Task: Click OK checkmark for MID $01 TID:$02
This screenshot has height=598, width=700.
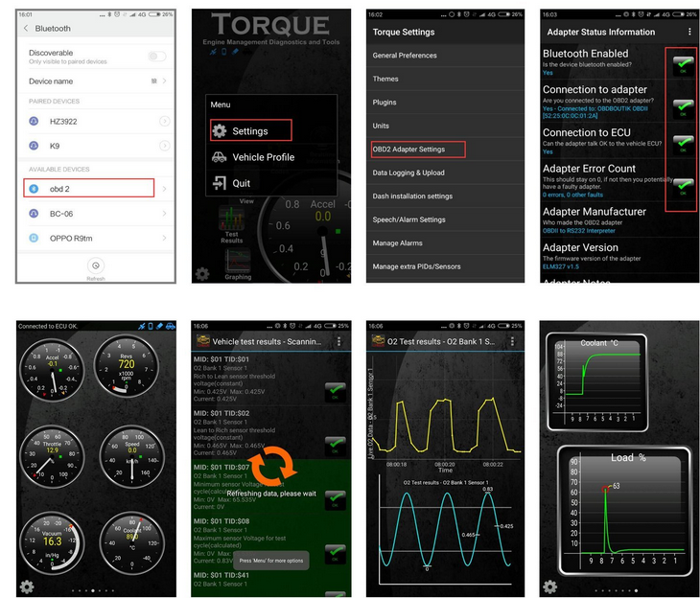Action: pyautogui.click(x=336, y=446)
